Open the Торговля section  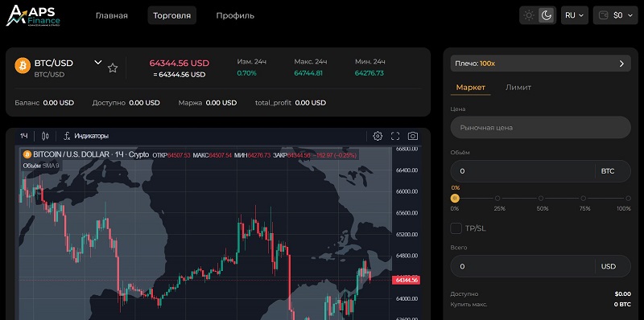click(172, 15)
